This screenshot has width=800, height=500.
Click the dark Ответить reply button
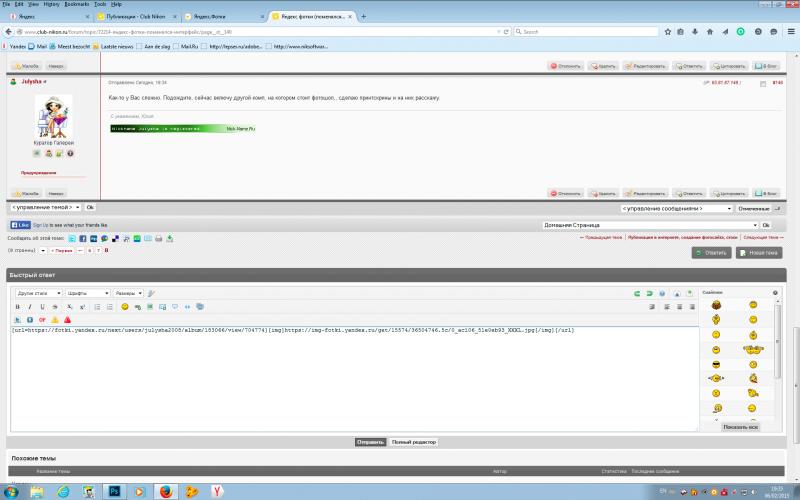click(x=711, y=253)
